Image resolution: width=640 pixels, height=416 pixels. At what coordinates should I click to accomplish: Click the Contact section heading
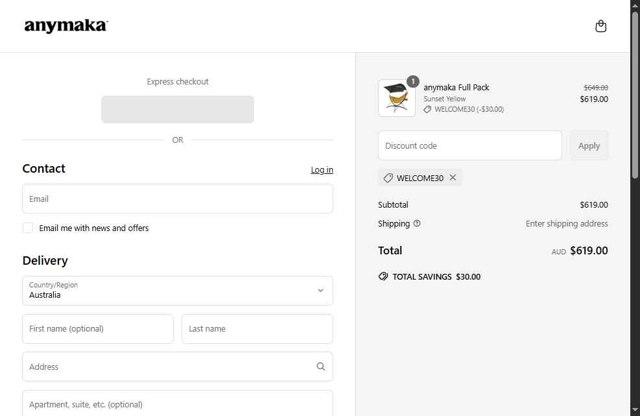click(x=44, y=169)
